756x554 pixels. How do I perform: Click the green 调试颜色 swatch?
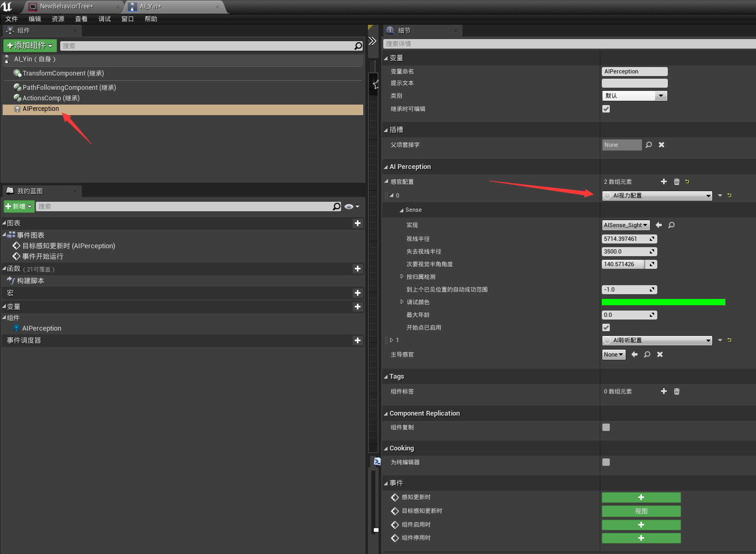(663, 302)
